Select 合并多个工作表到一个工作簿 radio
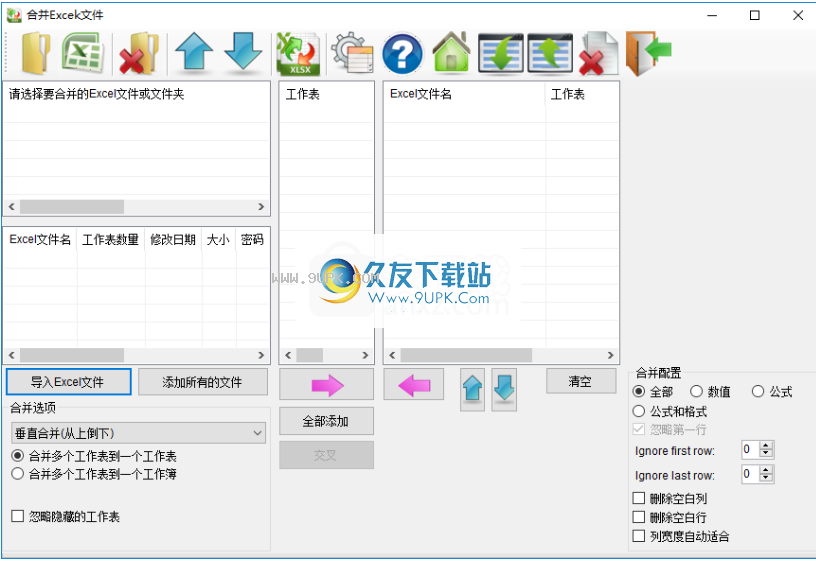 (x=18, y=474)
